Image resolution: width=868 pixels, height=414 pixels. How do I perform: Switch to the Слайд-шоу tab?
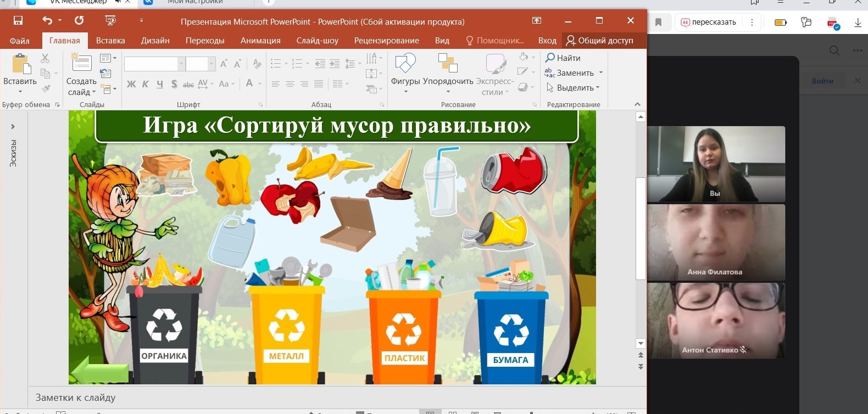click(318, 40)
